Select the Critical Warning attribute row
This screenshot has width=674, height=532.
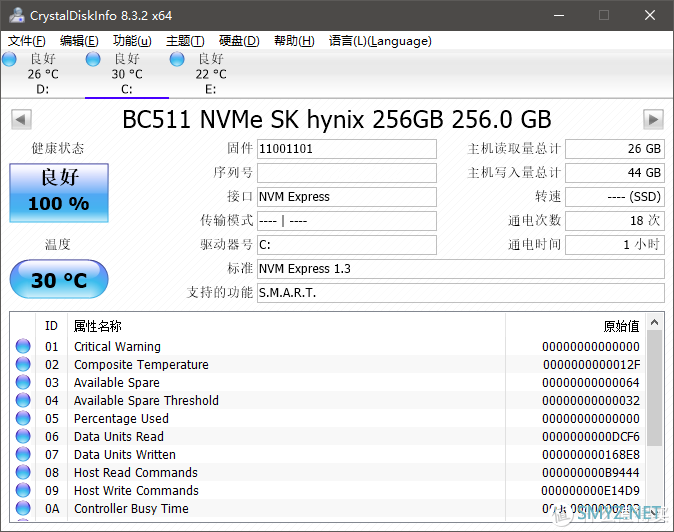pyautogui.click(x=328, y=346)
